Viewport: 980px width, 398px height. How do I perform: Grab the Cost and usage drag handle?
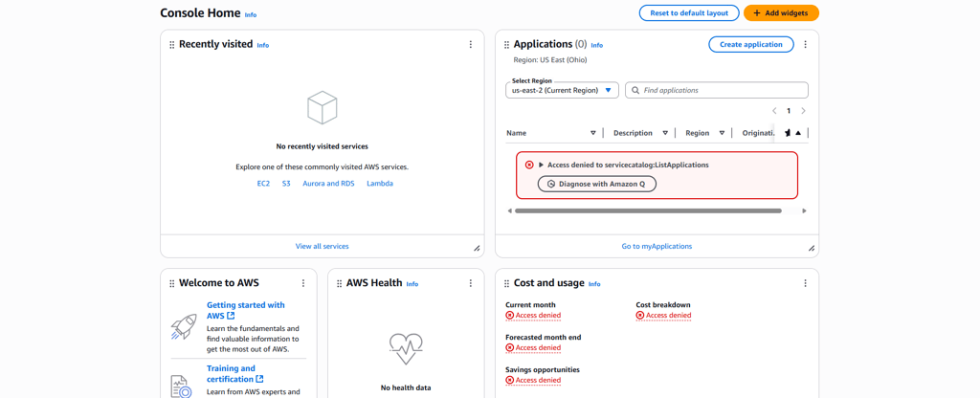pos(507,283)
